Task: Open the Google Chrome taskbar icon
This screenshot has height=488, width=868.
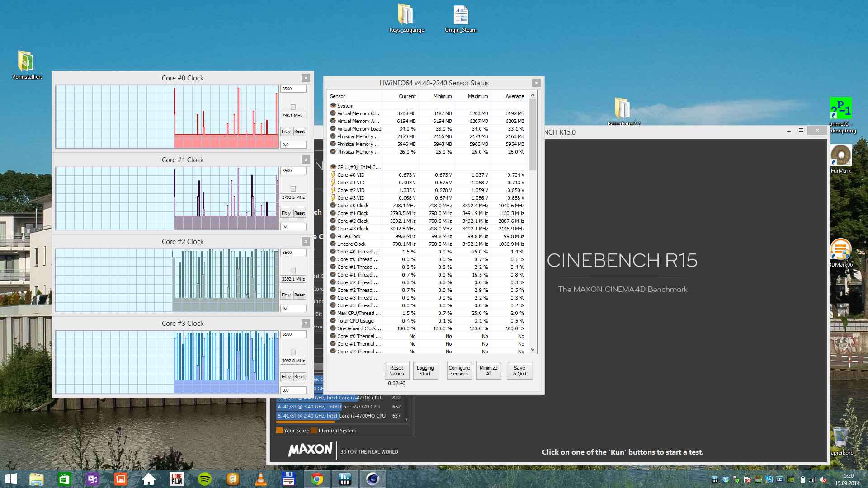Action: pyautogui.click(x=317, y=479)
